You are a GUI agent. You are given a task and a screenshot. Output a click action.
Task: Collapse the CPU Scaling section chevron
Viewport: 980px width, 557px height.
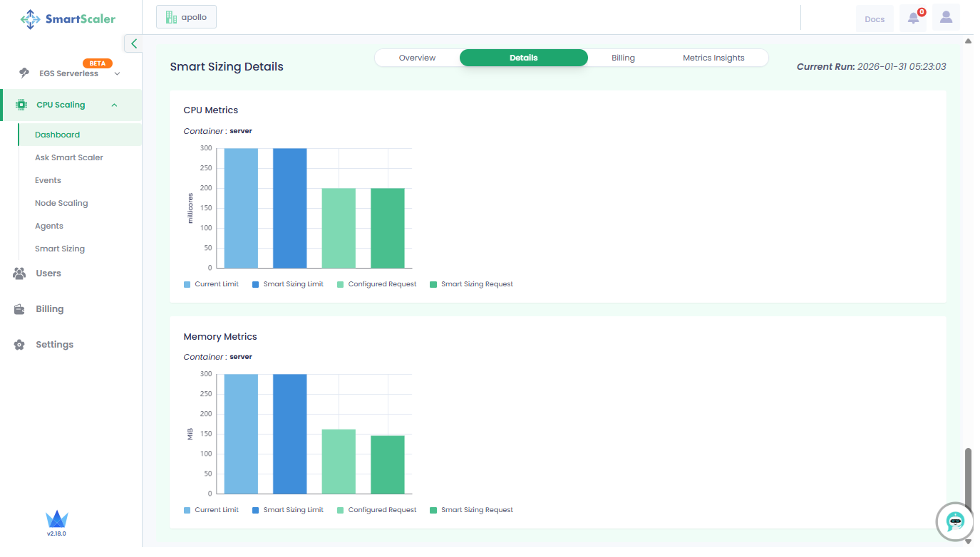coord(114,105)
